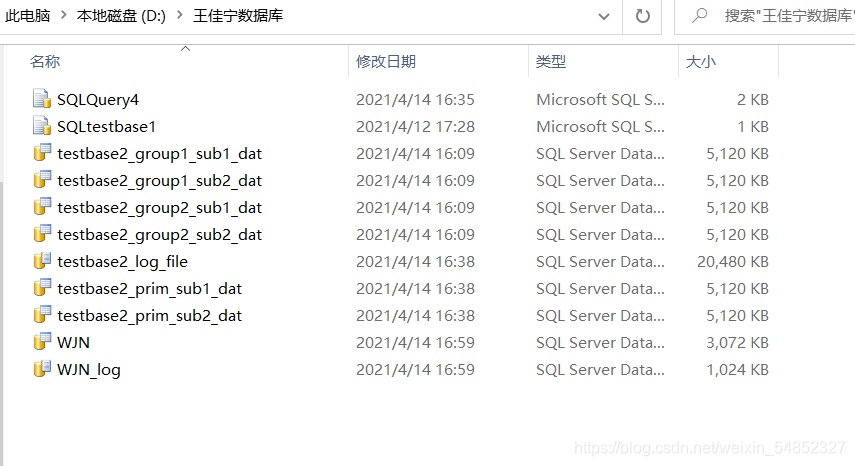The width and height of the screenshot is (855, 466).
Task: Sort files by 名称 column header
Action: [x=45, y=61]
